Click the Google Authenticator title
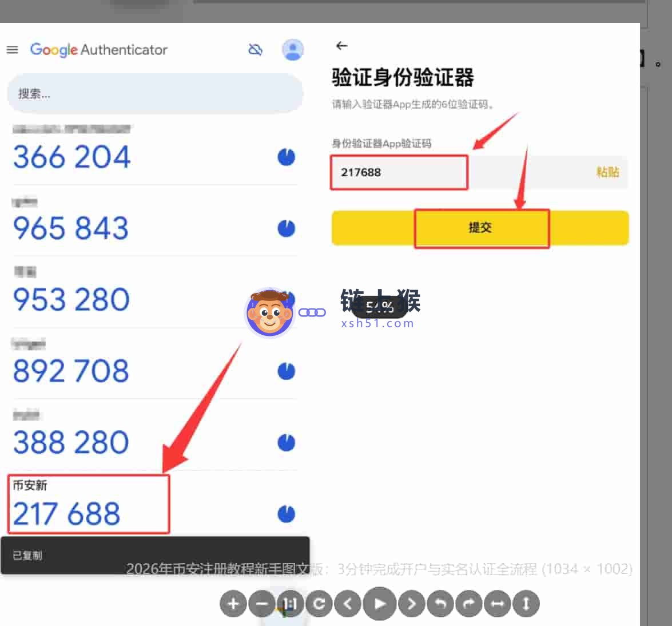Viewport: 672px width, 626px height. click(x=99, y=50)
